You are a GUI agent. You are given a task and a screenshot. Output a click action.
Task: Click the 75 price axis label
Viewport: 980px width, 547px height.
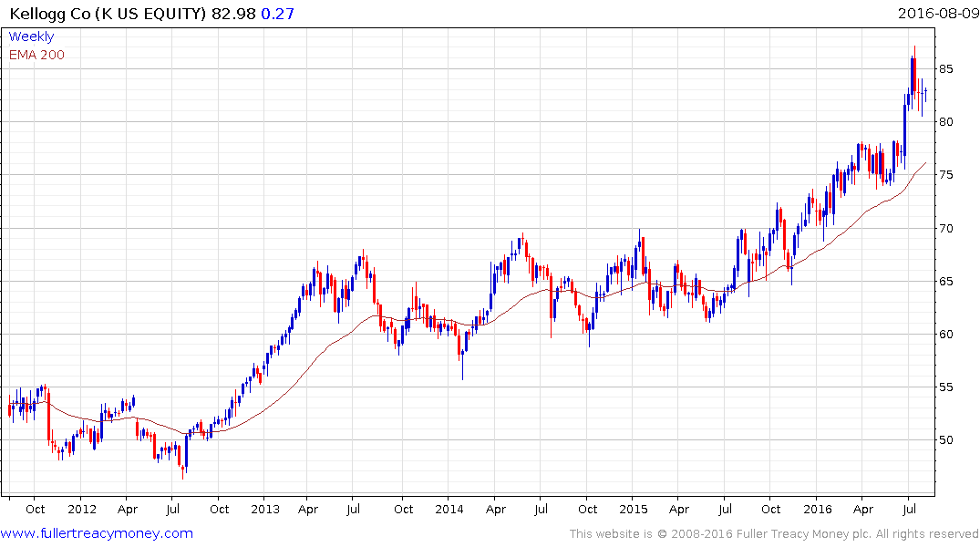(x=945, y=175)
